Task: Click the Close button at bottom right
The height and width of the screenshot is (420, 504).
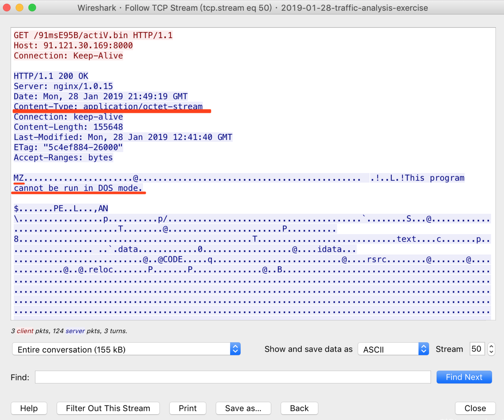Action: pyautogui.click(x=475, y=408)
